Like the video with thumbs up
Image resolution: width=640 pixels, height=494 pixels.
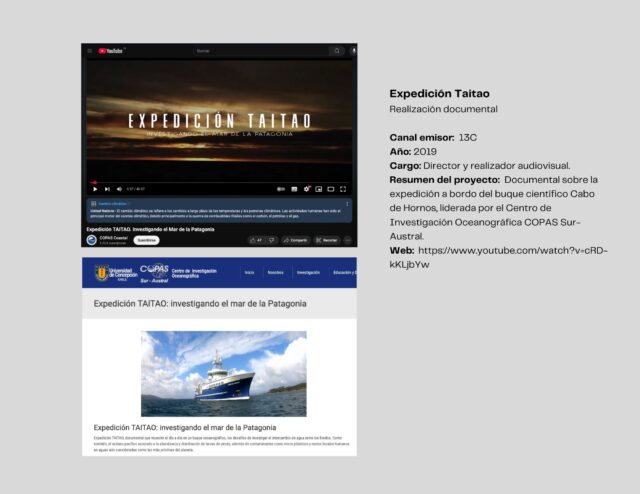pos(254,240)
